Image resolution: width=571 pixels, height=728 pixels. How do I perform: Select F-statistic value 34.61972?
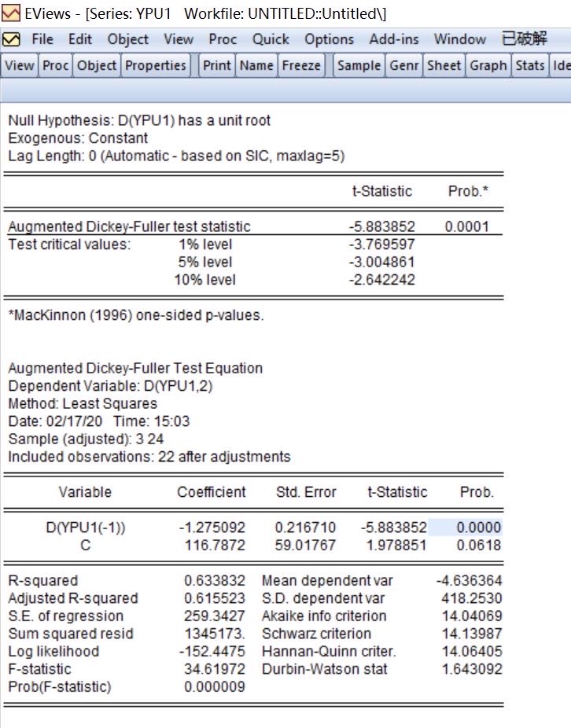coord(215,669)
